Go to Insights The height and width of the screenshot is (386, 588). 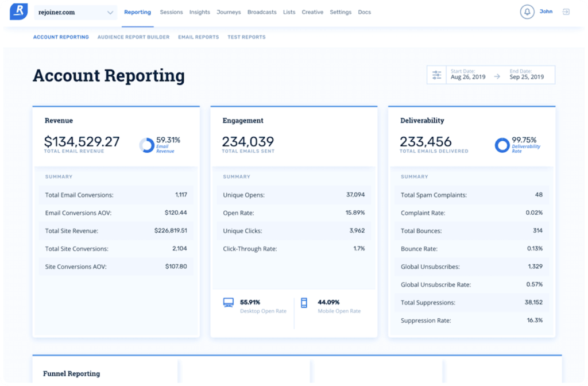pyautogui.click(x=199, y=13)
